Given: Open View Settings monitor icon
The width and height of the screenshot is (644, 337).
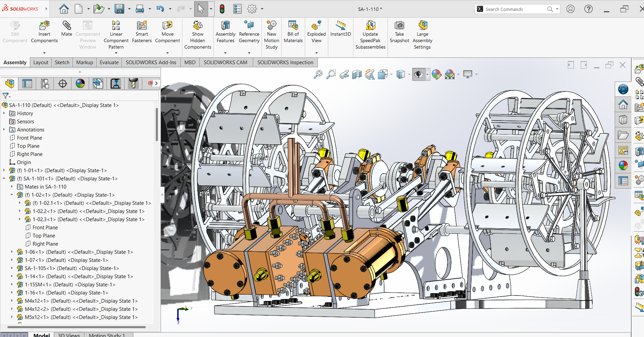Looking at the screenshot, I should click(x=468, y=74).
